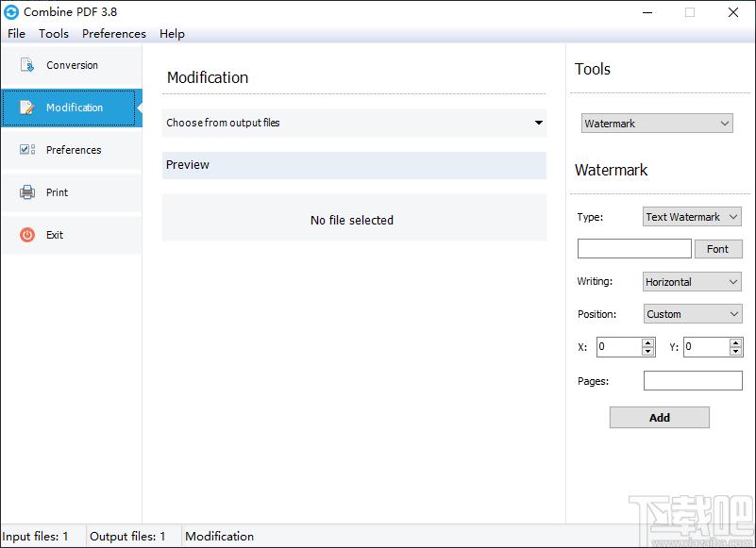Open the File menu

click(16, 33)
